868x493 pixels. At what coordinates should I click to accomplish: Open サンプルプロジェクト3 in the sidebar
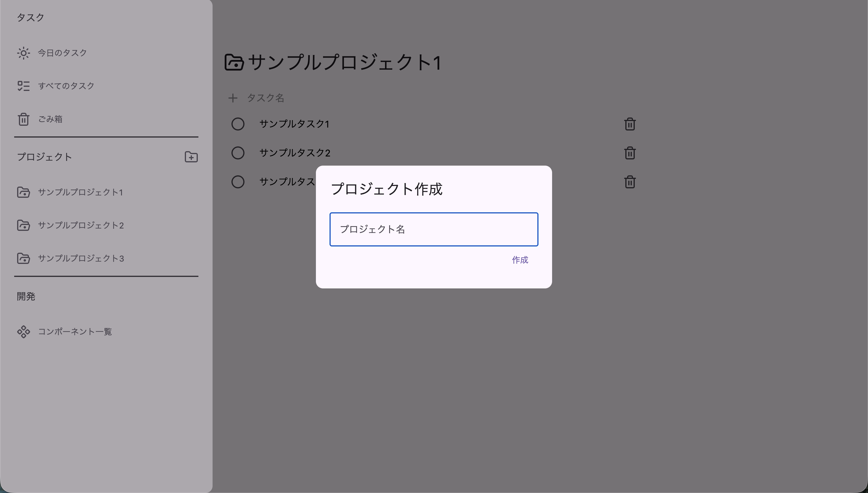click(x=81, y=259)
